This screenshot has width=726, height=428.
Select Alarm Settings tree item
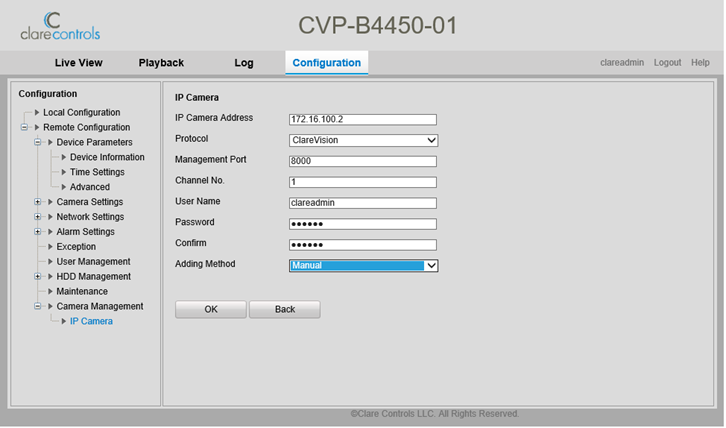pyautogui.click(x=85, y=232)
